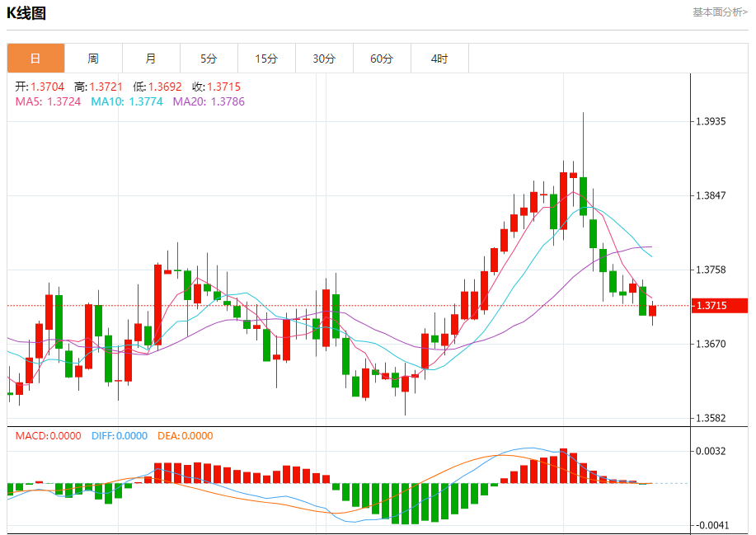This screenshot has width=756, height=535.
Task: Open the 30分 chart tab
Action: coord(324,59)
